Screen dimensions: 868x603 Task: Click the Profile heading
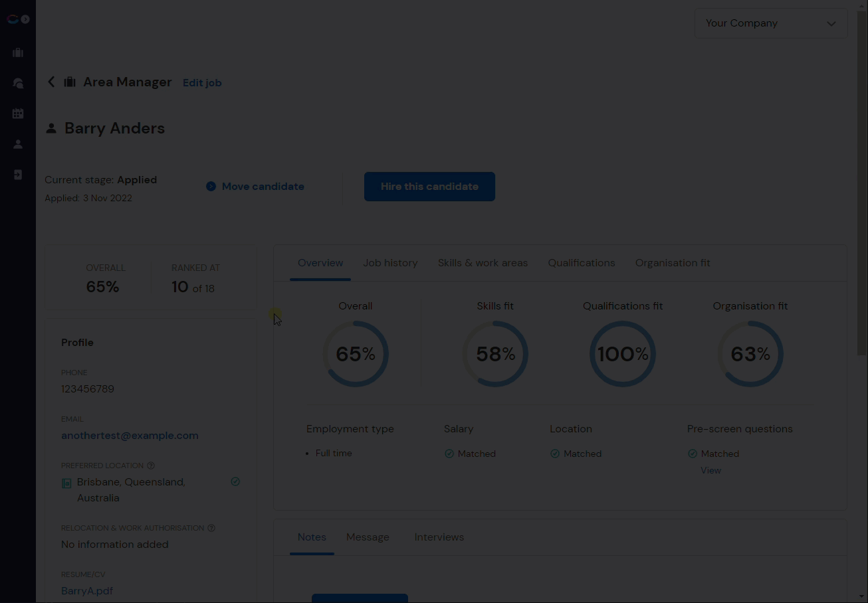point(77,343)
